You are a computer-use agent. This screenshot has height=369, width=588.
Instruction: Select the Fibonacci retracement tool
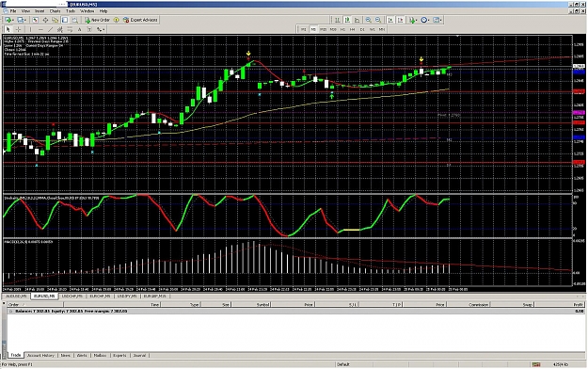(70, 29)
